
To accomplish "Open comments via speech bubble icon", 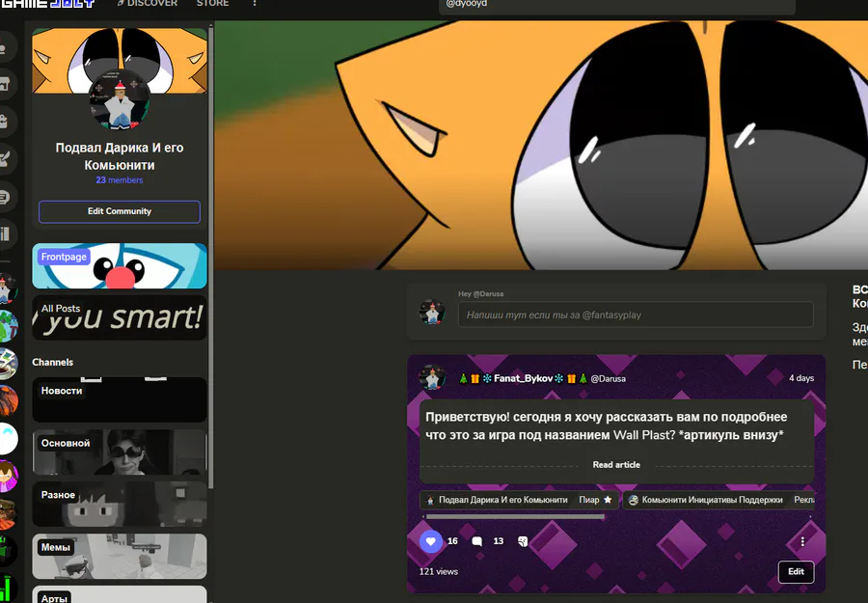I will [x=476, y=541].
